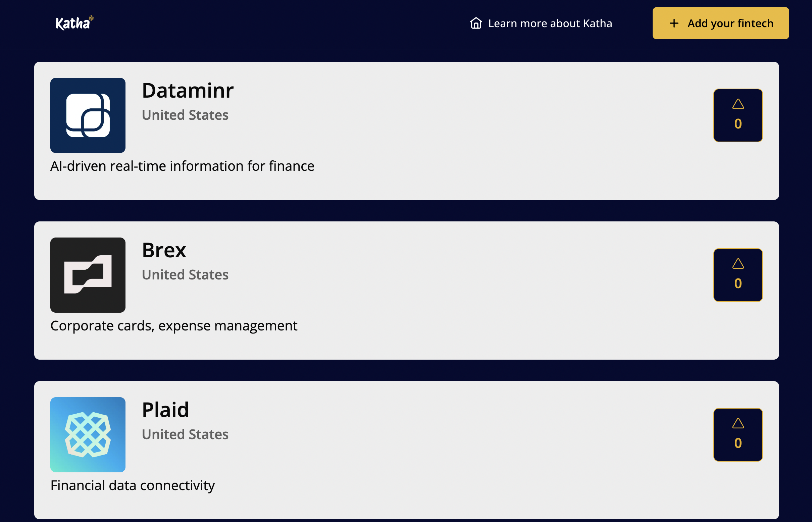Click Brex's vote count number
812x522 pixels.
pos(738,283)
